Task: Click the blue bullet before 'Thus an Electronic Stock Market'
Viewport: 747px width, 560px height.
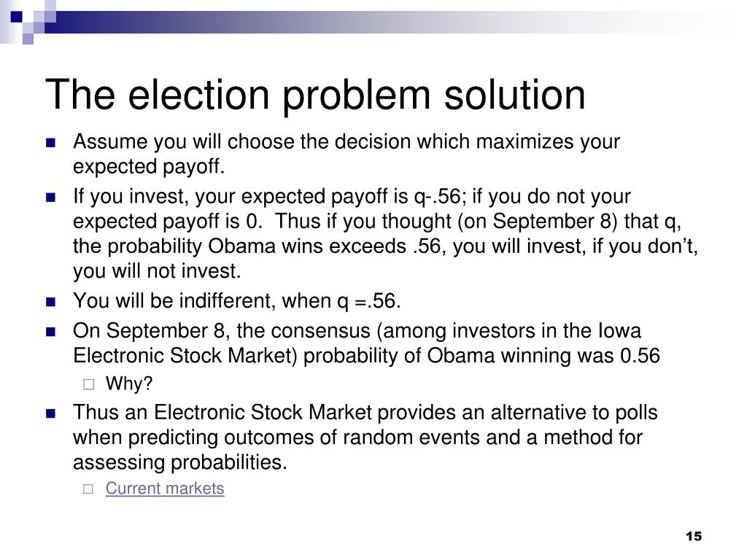Action: click(x=50, y=413)
